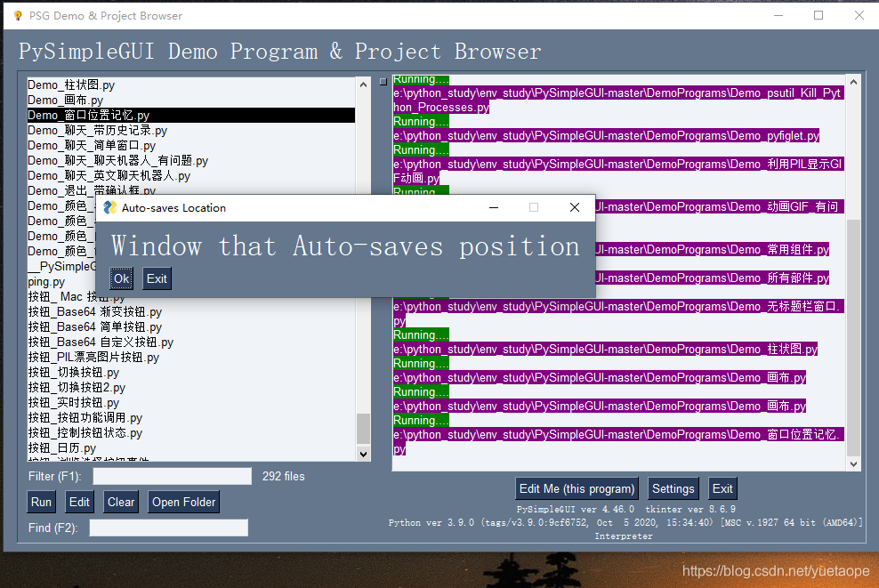Click the small pane sizer handle beside output

coord(383,82)
